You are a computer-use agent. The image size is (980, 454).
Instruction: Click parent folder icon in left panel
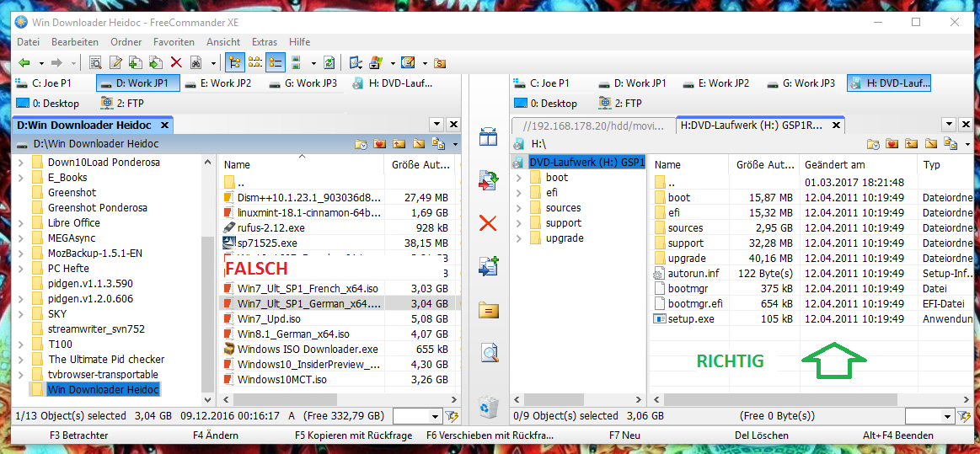399,144
